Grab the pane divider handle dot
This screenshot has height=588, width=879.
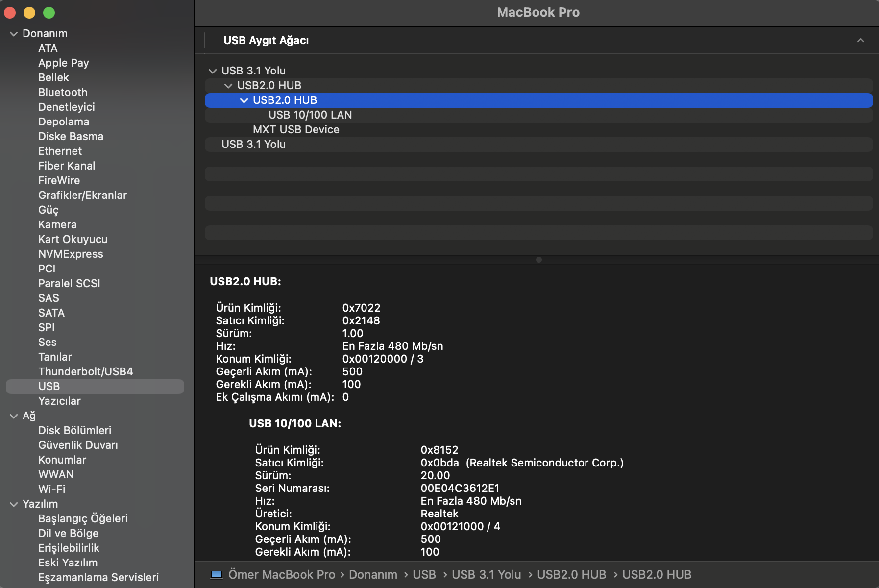click(538, 260)
